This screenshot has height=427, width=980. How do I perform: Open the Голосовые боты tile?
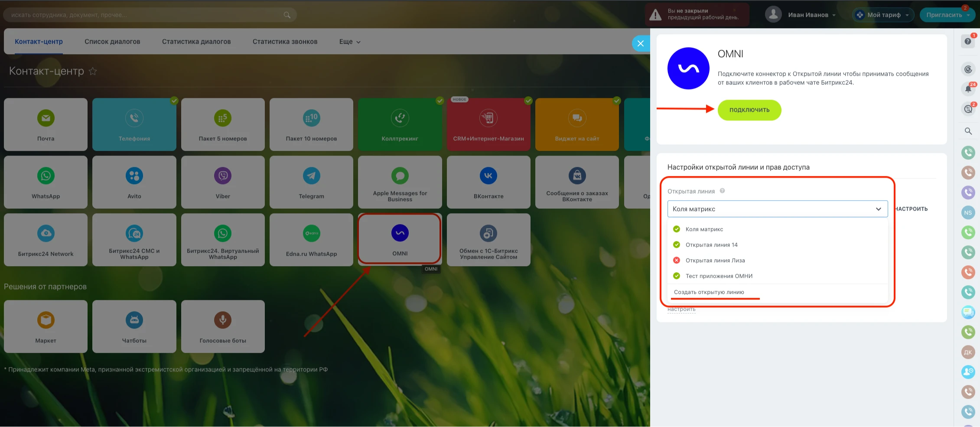click(223, 326)
